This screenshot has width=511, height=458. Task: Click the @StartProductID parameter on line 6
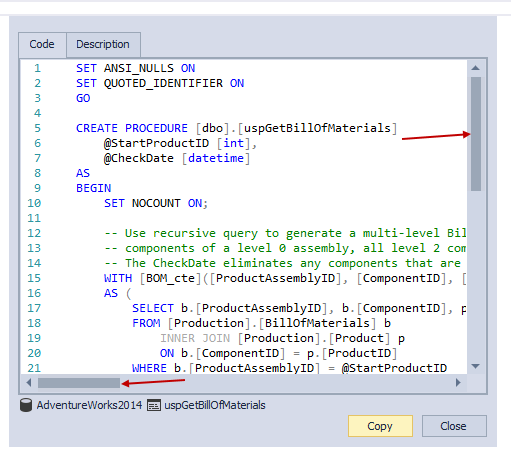click(156, 143)
